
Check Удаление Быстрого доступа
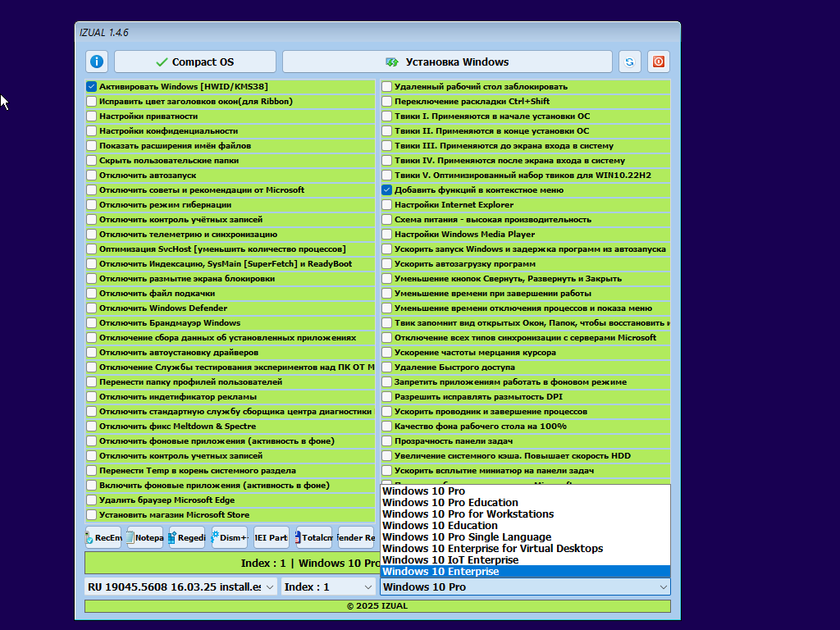click(x=387, y=367)
